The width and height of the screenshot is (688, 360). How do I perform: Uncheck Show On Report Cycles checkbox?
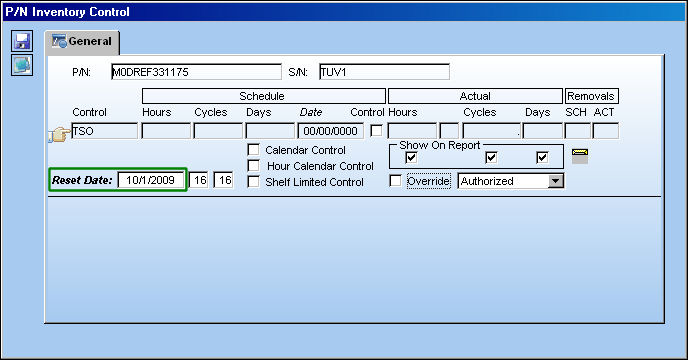point(491,157)
